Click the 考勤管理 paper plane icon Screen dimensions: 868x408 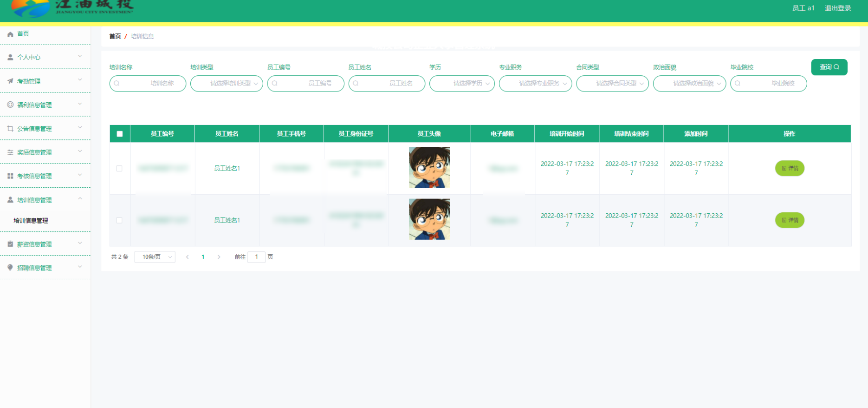point(10,81)
